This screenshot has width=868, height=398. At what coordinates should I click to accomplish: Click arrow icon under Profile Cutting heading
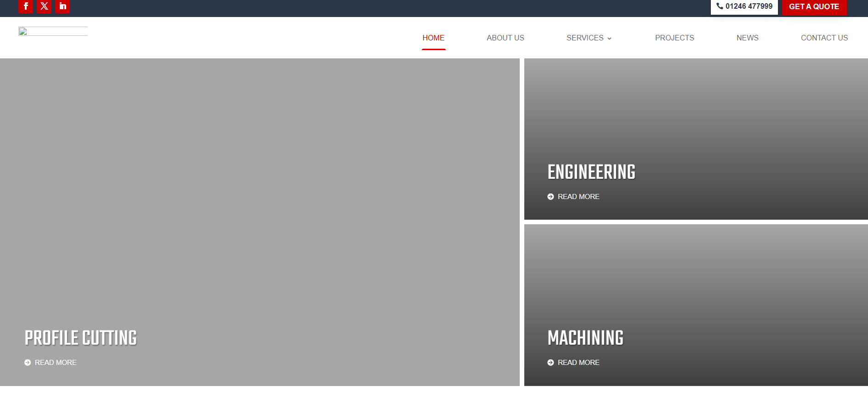pyautogui.click(x=28, y=363)
